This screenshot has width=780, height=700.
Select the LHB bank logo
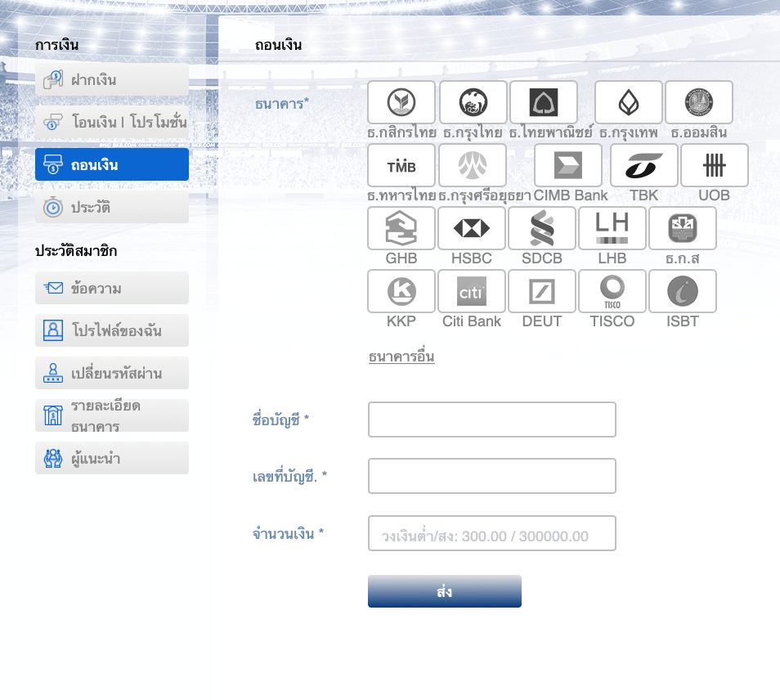point(612,228)
